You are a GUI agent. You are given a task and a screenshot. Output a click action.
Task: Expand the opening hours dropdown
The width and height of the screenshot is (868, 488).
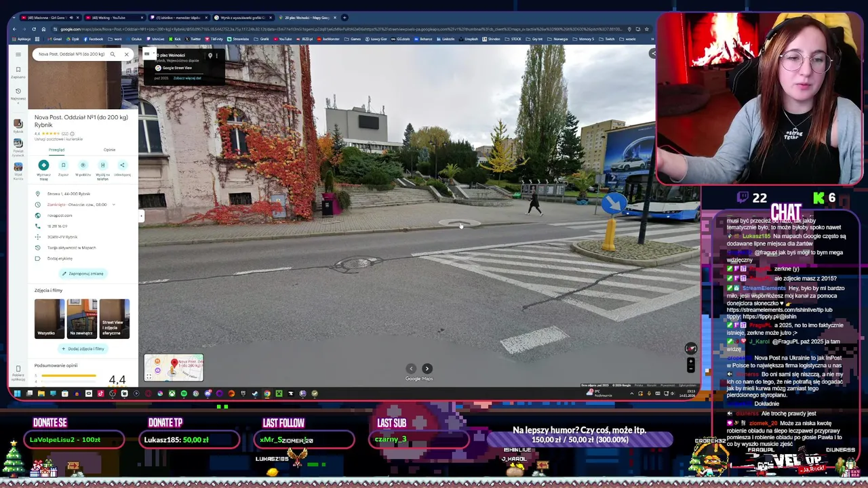tap(113, 205)
